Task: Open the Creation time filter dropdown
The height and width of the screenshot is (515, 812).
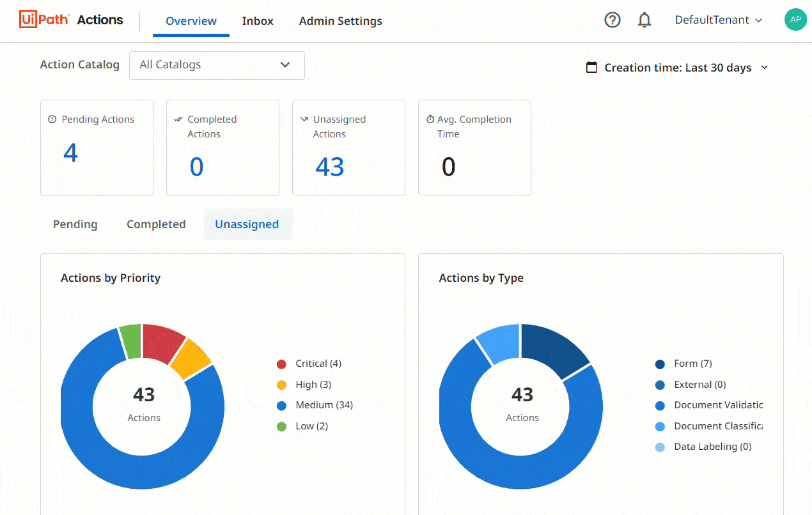Action: (x=677, y=68)
